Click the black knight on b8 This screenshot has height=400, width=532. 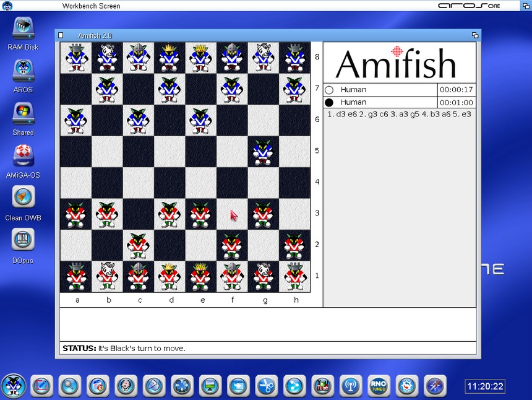click(x=107, y=58)
